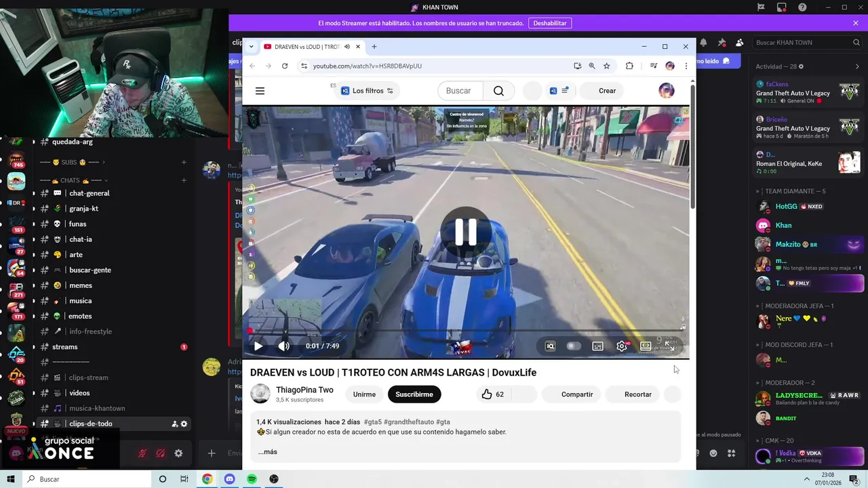868x488 pixels.
Task: Open Spotify from the Windows taskbar
Action: (x=252, y=479)
